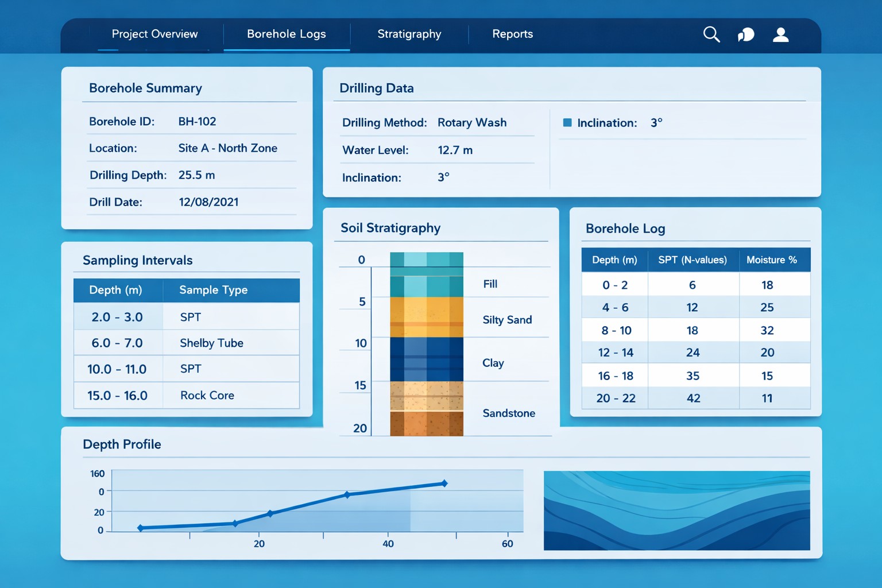
Task: Switch to the Project Overview tab
Action: pos(155,34)
